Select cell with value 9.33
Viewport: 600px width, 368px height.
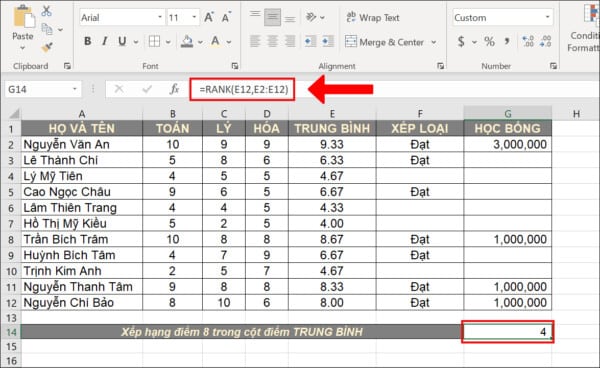[x=332, y=145]
